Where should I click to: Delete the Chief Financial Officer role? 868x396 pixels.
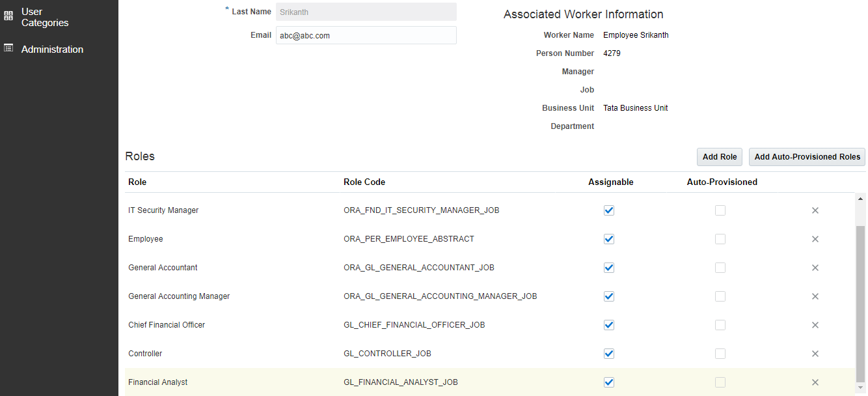pos(815,325)
